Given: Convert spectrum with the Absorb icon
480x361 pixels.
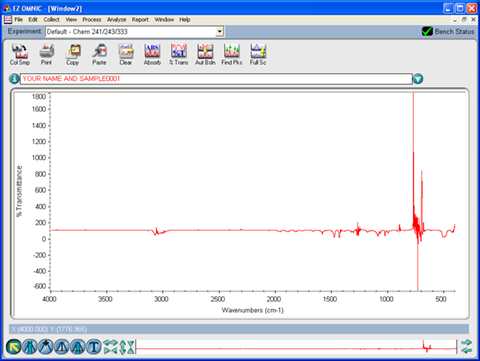Looking at the screenshot, I should click(x=152, y=54).
